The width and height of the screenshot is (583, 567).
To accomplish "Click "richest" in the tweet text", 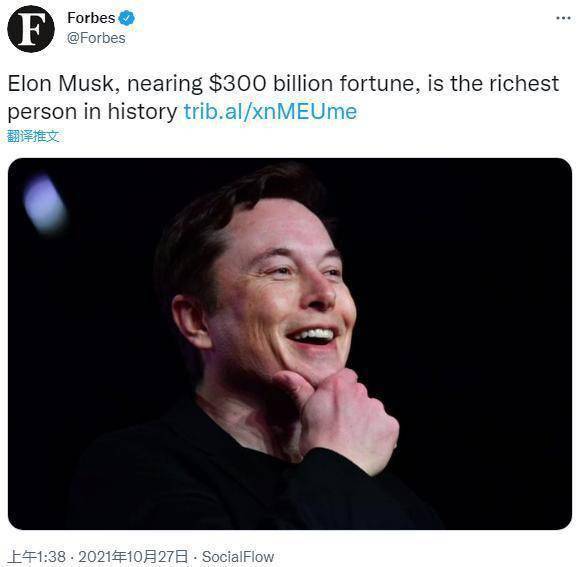I will [524, 84].
